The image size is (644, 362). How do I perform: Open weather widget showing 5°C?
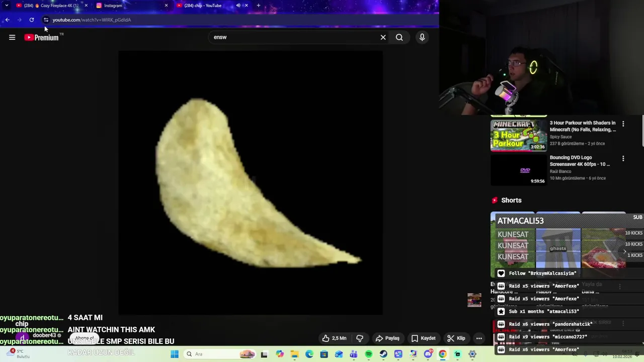coord(18,353)
